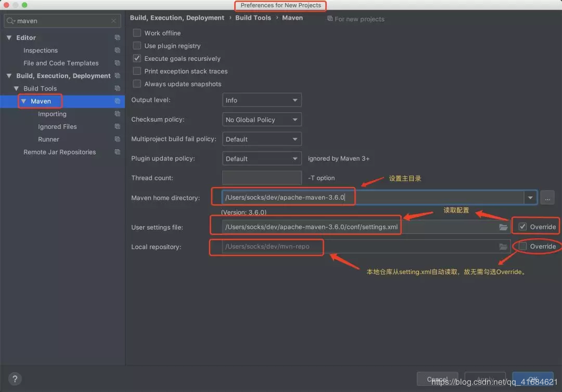
Task: Click Build Tools in the breadcrumb
Action: click(253, 18)
